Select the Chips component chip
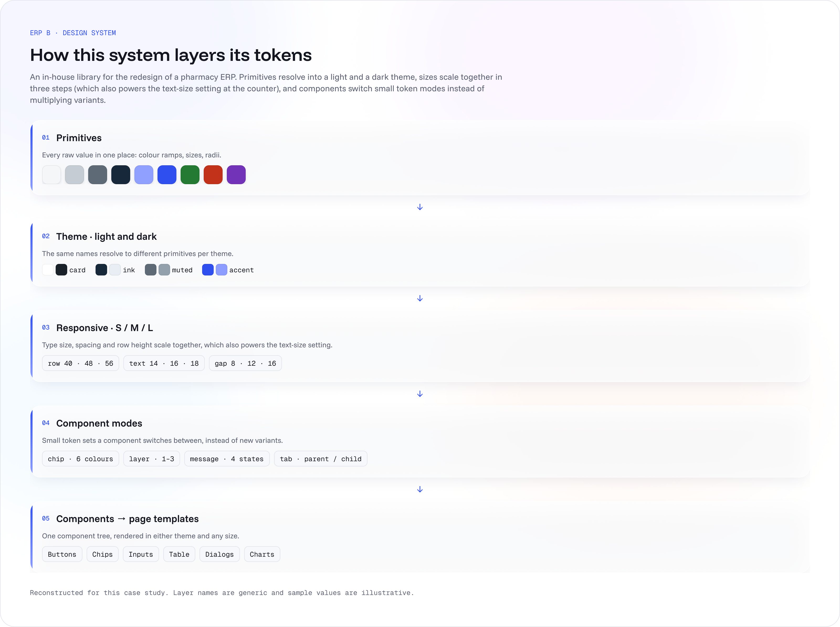Screen dimensions: 840x627 click(103, 555)
